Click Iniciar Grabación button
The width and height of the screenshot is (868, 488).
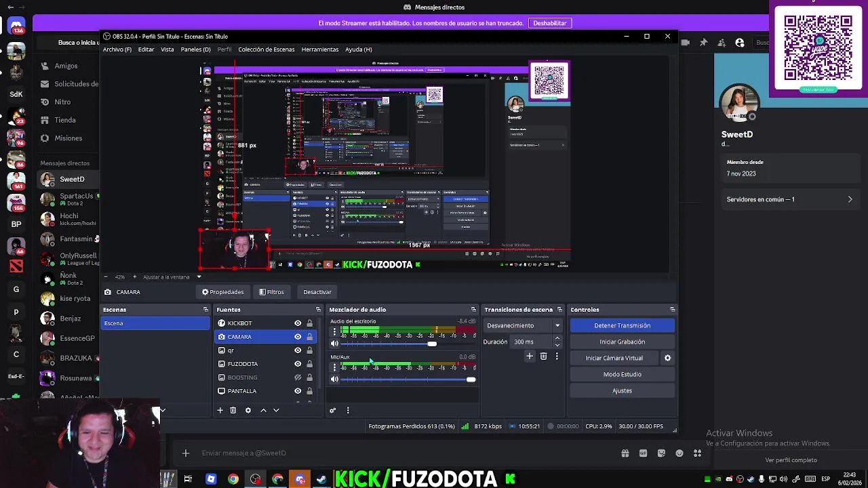tap(622, 342)
